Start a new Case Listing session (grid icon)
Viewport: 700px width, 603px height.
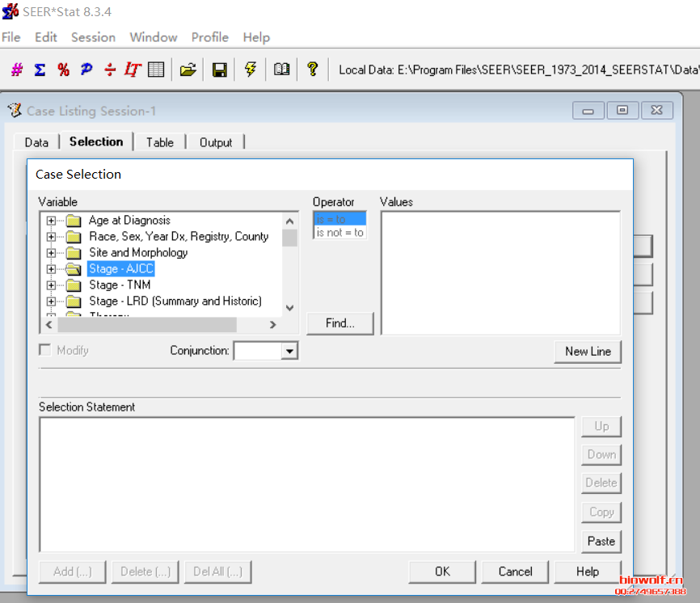[156, 70]
